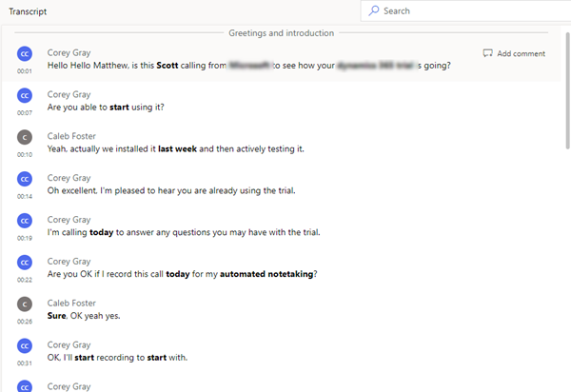This screenshot has height=392, width=571.
Task: Jump to the 00:10 timestamp marker
Action: pyautogui.click(x=25, y=154)
